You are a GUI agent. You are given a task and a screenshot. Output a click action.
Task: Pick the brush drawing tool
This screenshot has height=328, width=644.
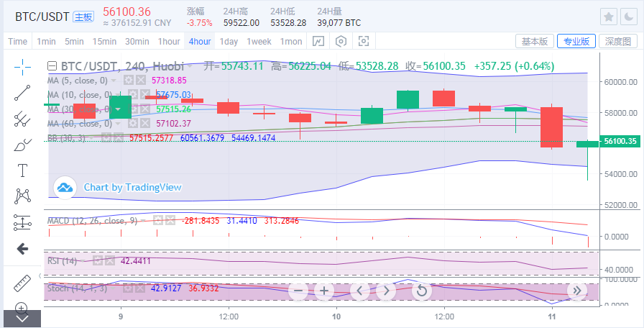pos(22,145)
